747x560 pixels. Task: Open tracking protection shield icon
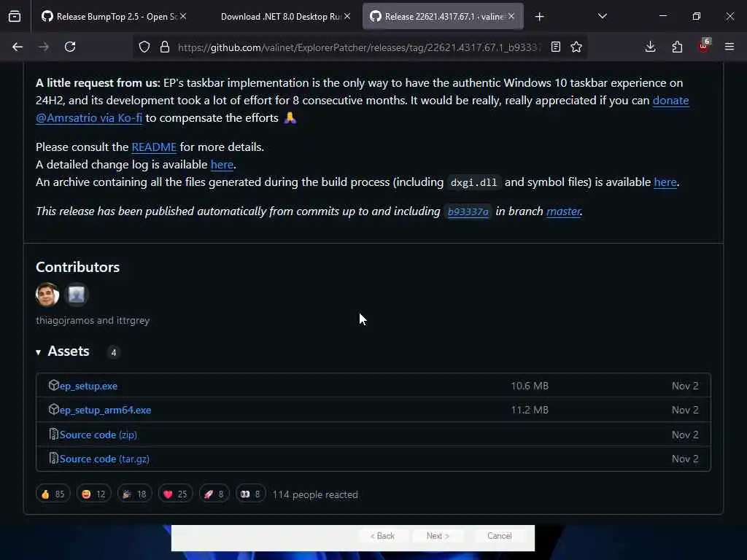click(144, 47)
